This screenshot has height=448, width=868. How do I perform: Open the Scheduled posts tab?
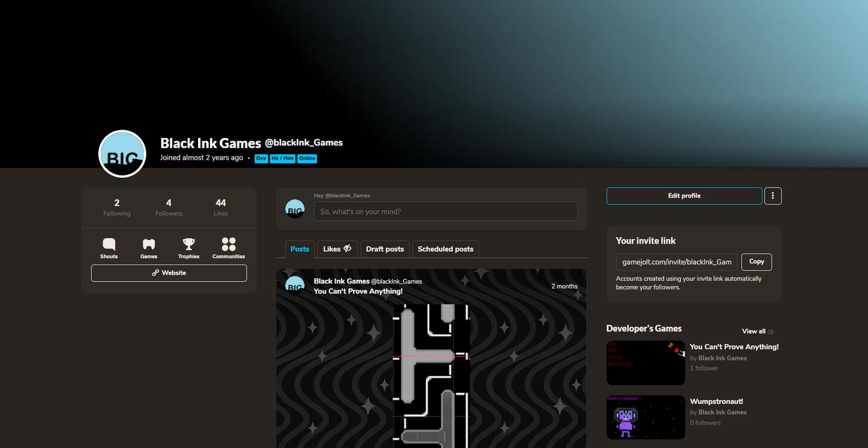pyautogui.click(x=445, y=249)
